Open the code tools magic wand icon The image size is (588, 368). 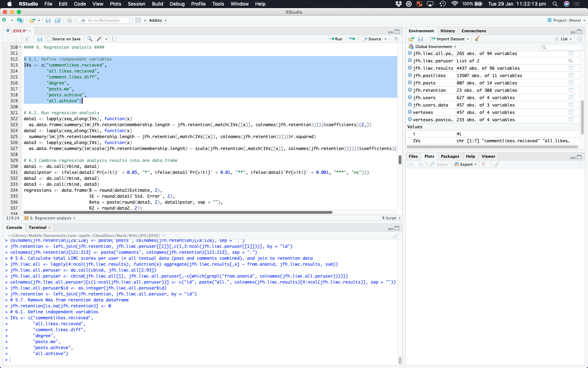pos(100,39)
